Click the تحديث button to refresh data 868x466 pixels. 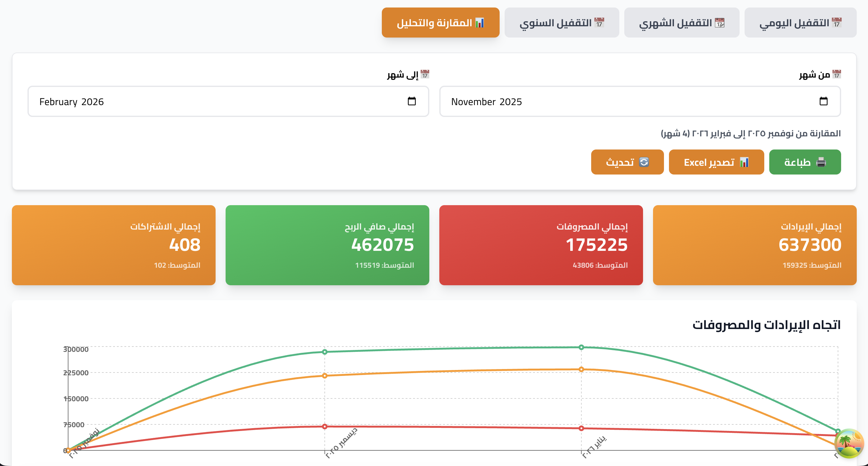(627, 162)
